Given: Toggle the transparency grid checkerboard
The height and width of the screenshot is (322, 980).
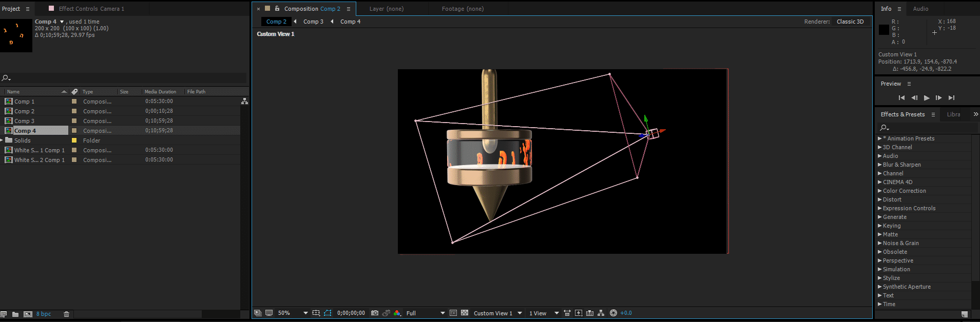Looking at the screenshot, I should coord(465,313).
